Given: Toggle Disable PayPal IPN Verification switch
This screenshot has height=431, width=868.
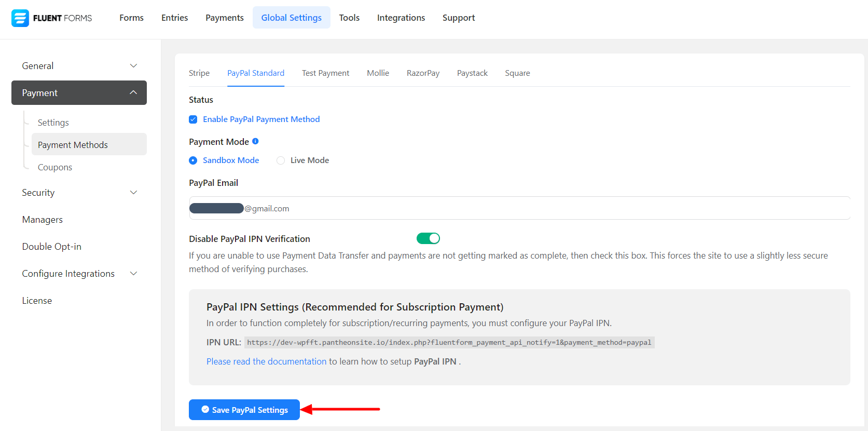Looking at the screenshot, I should click(x=428, y=238).
